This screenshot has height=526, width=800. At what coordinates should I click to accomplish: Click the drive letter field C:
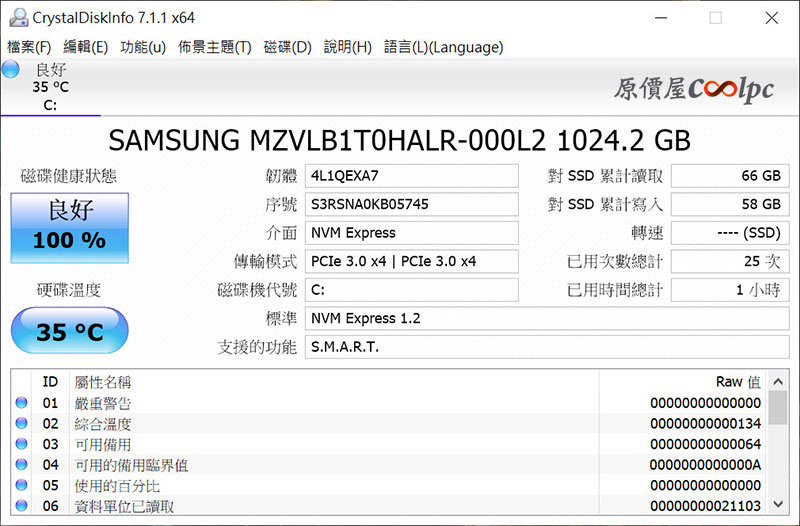coord(412,290)
